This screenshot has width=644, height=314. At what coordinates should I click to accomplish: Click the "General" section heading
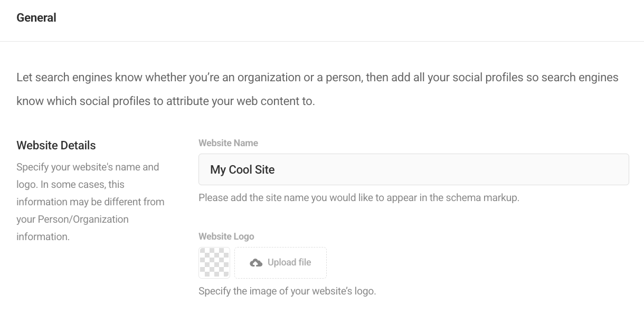coord(36,18)
